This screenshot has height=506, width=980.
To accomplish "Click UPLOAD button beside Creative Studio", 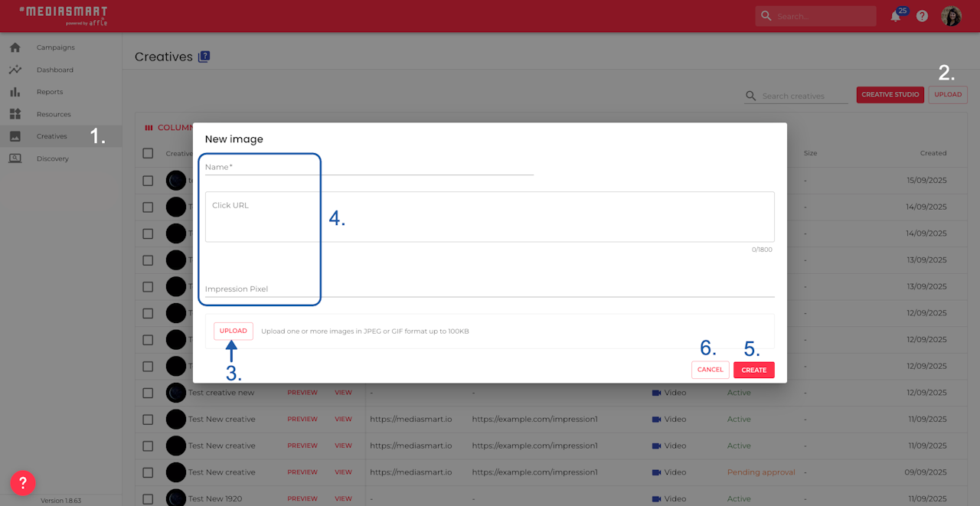I will (948, 95).
